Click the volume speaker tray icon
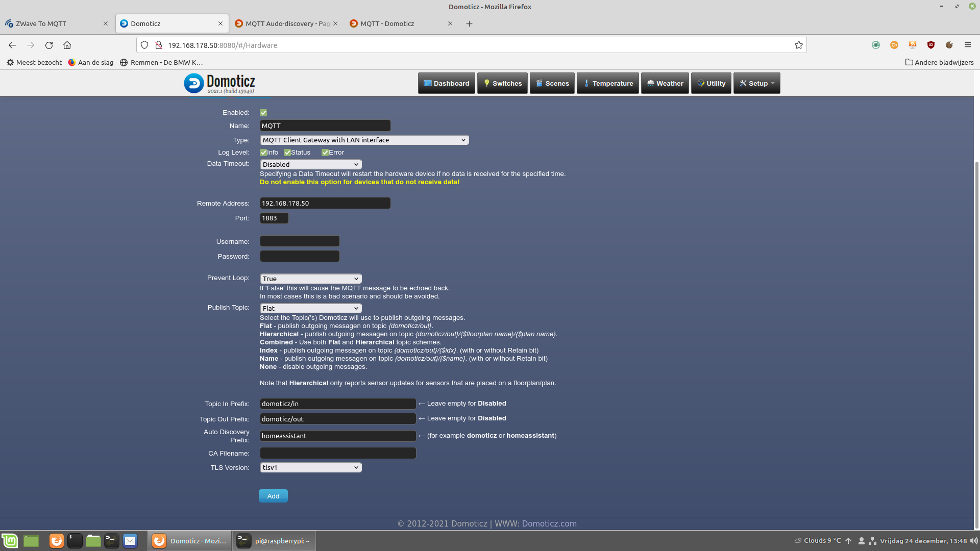980x551 pixels. point(974,541)
